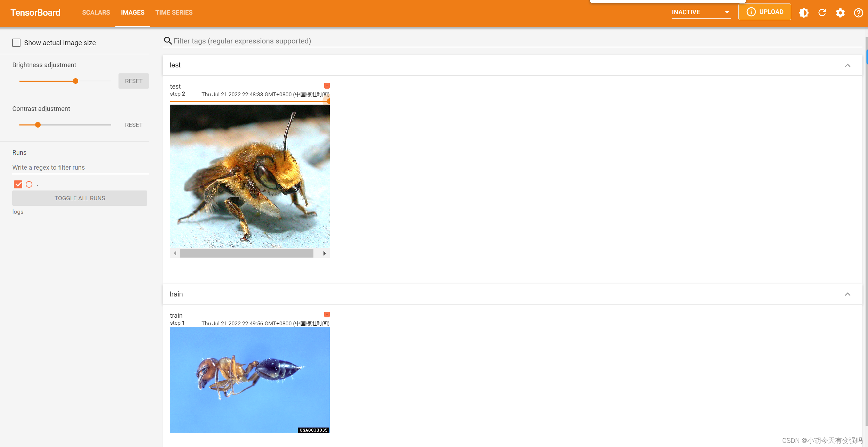Reset the brightness adjustment
The height and width of the screenshot is (447, 868).
(x=133, y=81)
